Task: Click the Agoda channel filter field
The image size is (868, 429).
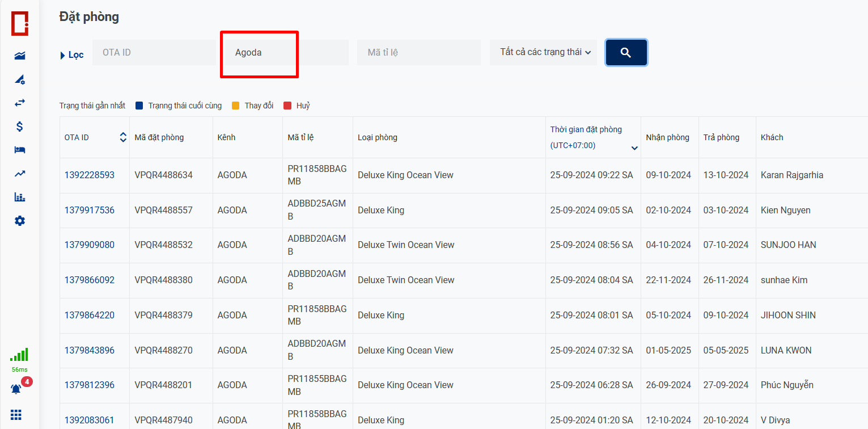Action: (283, 52)
